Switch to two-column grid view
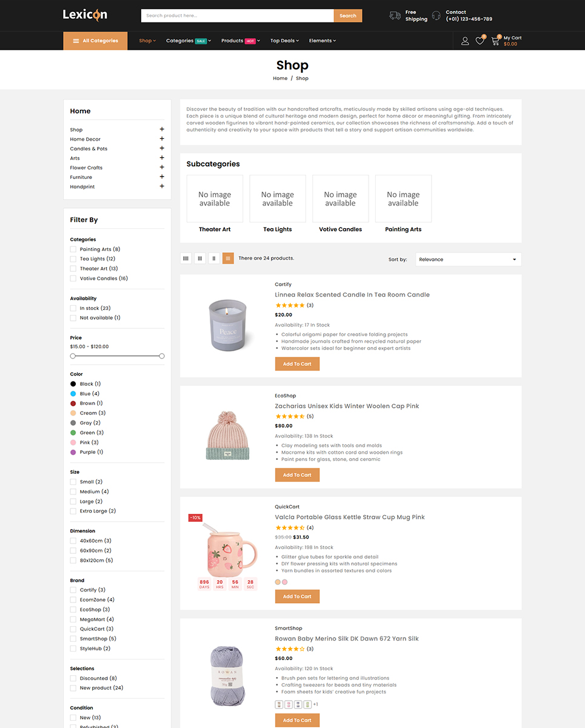This screenshot has width=585, height=728. point(214,258)
